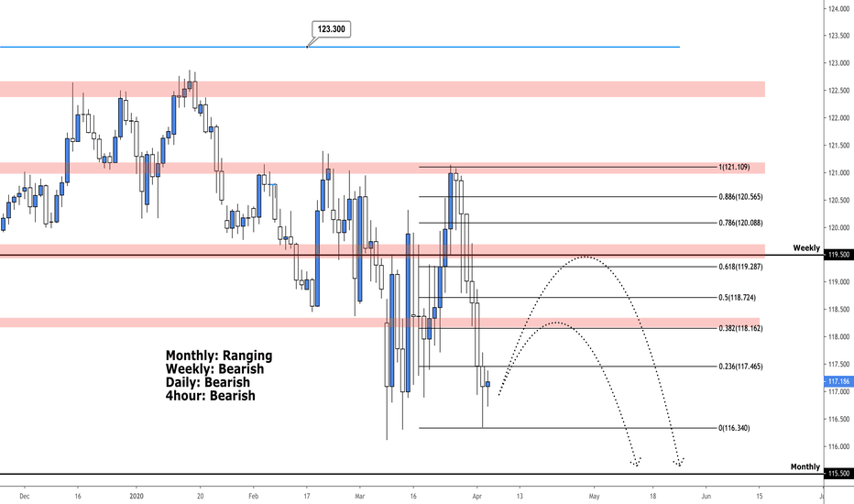Click the 17 date label on time axis
This screenshot has width=854, height=504.
pyautogui.click(x=307, y=497)
